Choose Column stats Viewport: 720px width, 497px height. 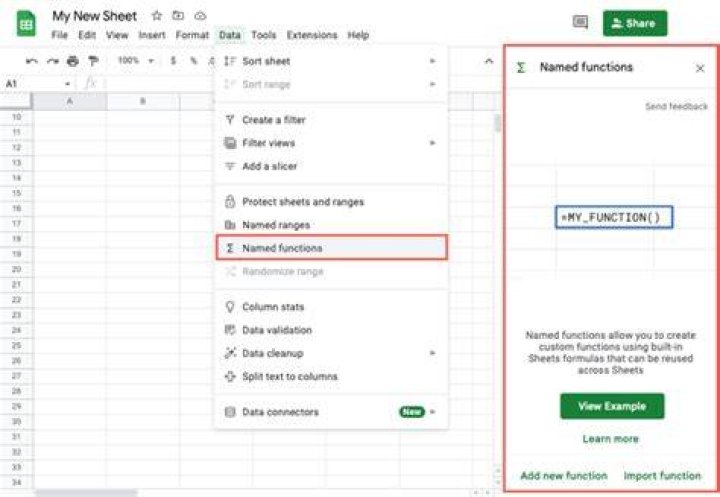point(331,306)
